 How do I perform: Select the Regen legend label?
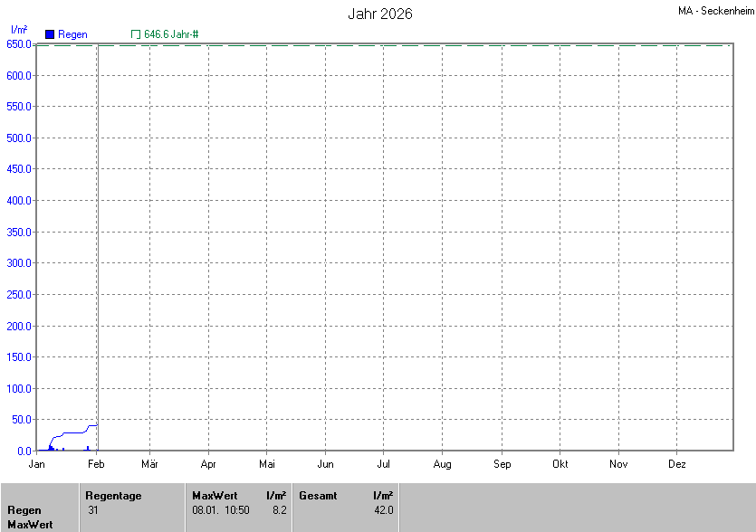72,34
